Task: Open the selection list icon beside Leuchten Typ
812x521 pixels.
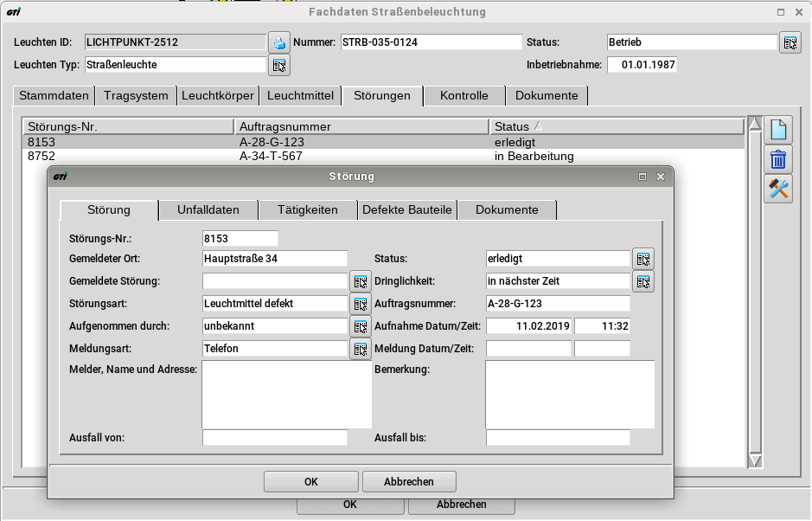Action: click(x=279, y=65)
